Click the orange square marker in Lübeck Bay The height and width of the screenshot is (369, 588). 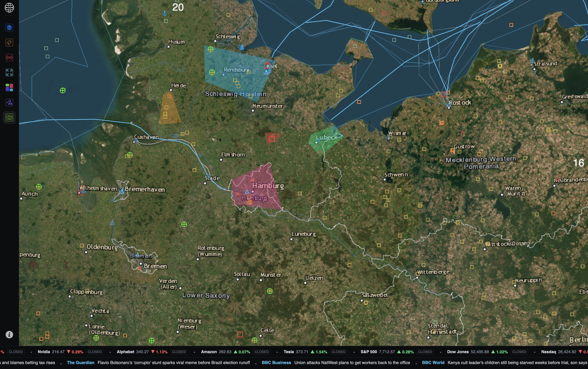pyautogui.click(x=359, y=102)
